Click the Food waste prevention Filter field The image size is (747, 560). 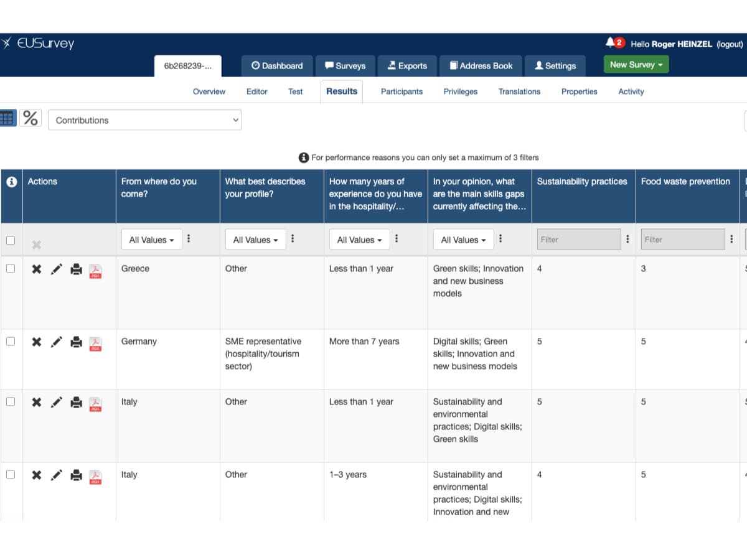[x=683, y=240]
